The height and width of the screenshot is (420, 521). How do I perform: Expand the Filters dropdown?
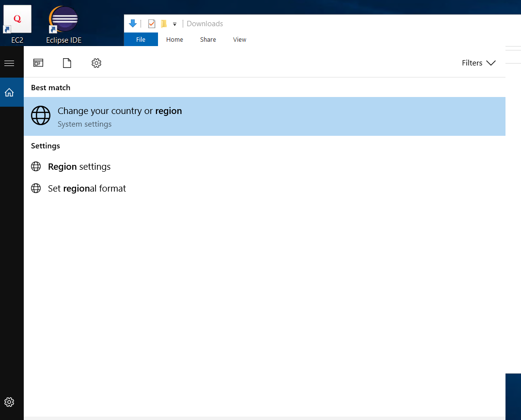(x=478, y=63)
